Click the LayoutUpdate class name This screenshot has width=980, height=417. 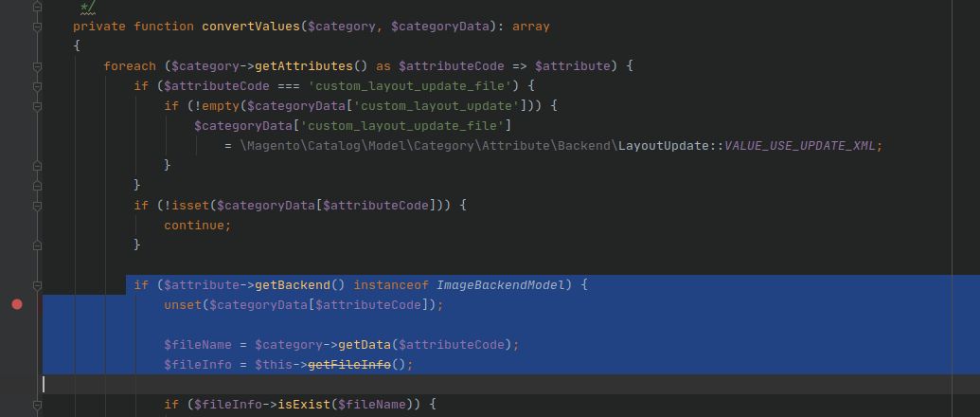click(665, 146)
